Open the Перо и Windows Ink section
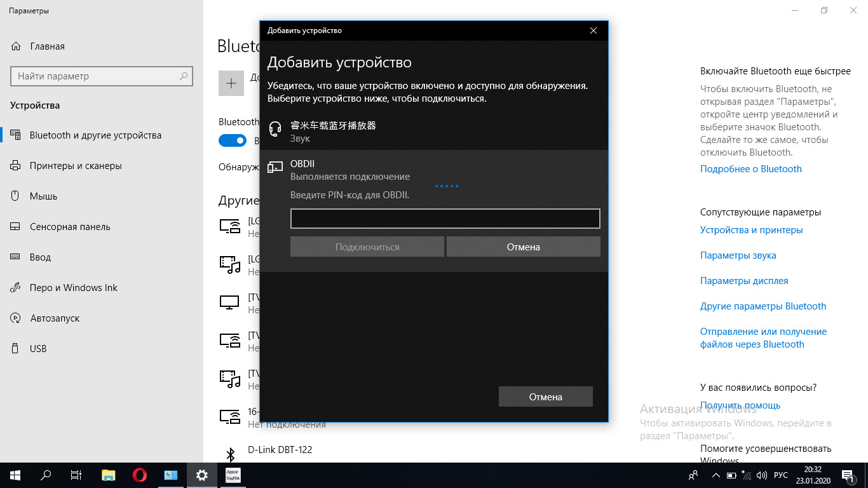Screen dimensions: 868x488 tap(102, 288)
